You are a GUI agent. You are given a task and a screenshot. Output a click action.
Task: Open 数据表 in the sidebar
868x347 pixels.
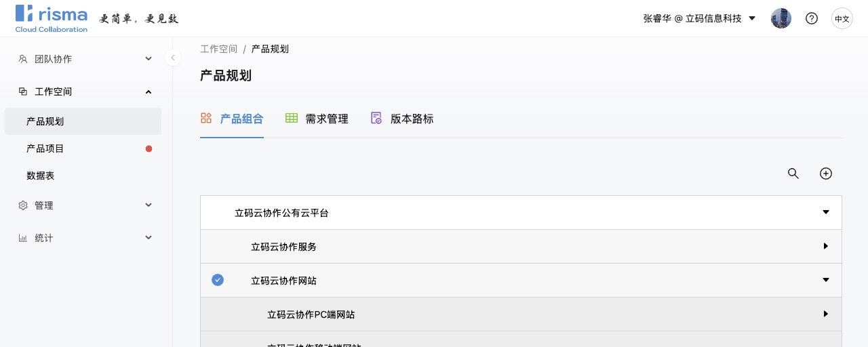coord(41,176)
